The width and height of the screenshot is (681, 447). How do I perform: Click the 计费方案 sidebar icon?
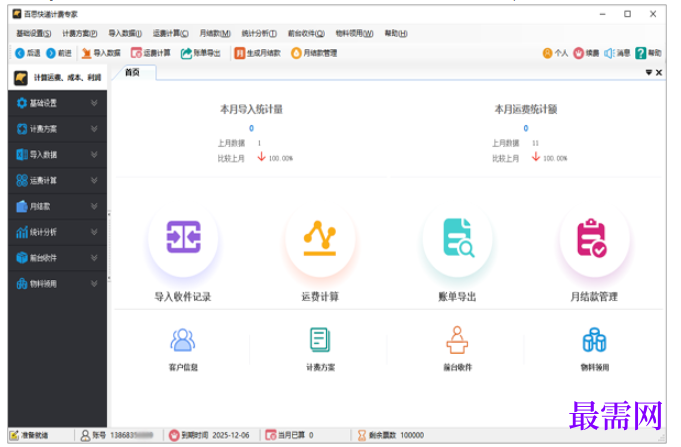pyautogui.click(x=22, y=129)
